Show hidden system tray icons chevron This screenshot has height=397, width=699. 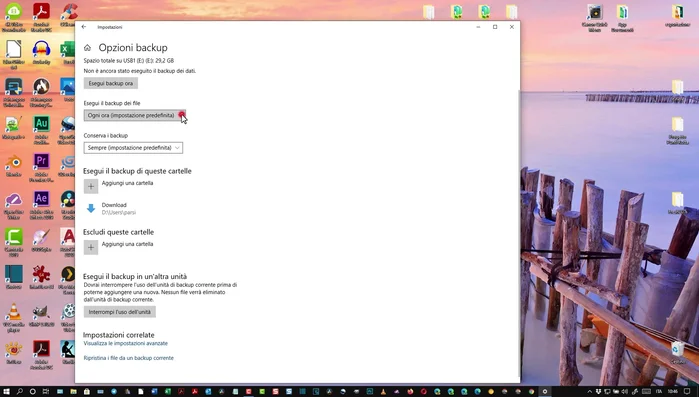pos(590,392)
